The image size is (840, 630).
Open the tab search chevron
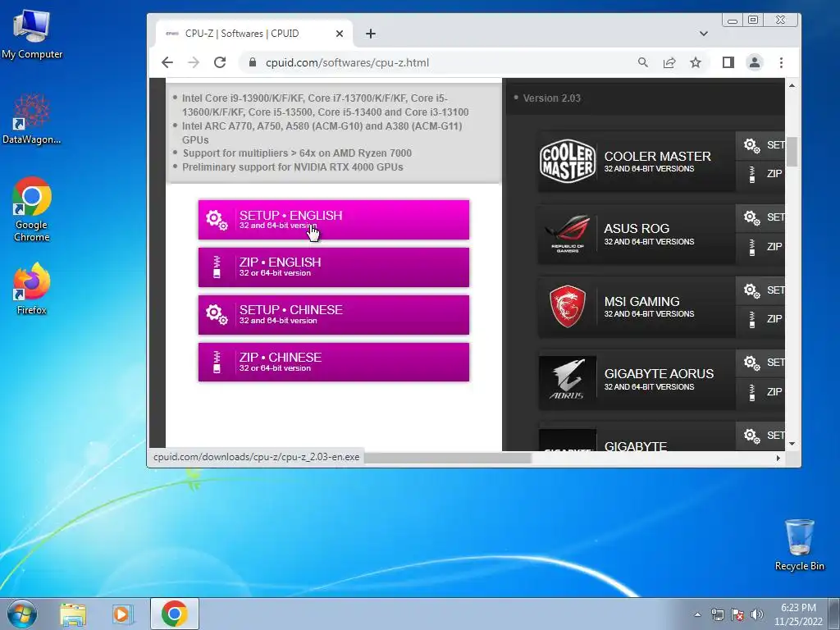704,34
